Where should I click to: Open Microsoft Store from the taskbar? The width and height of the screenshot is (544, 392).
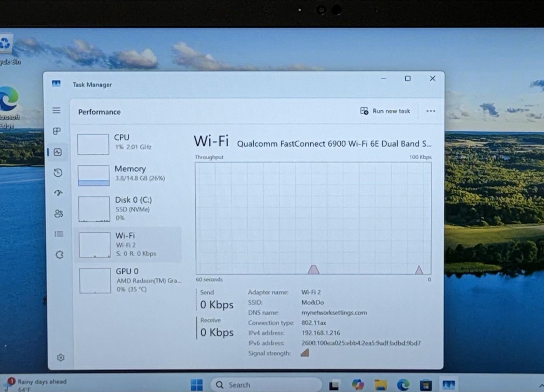pos(426,385)
